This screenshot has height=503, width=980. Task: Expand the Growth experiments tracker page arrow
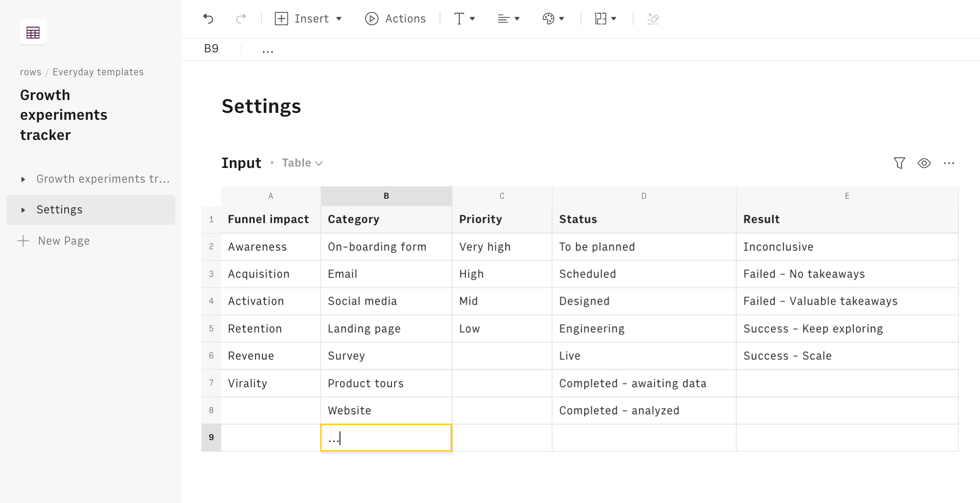click(x=23, y=179)
